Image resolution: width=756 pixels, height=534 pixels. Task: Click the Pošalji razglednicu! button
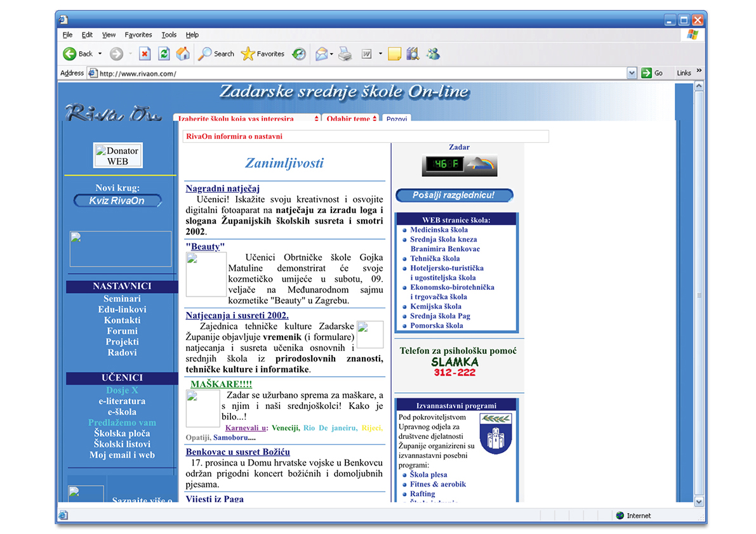(x=454, y=195)
